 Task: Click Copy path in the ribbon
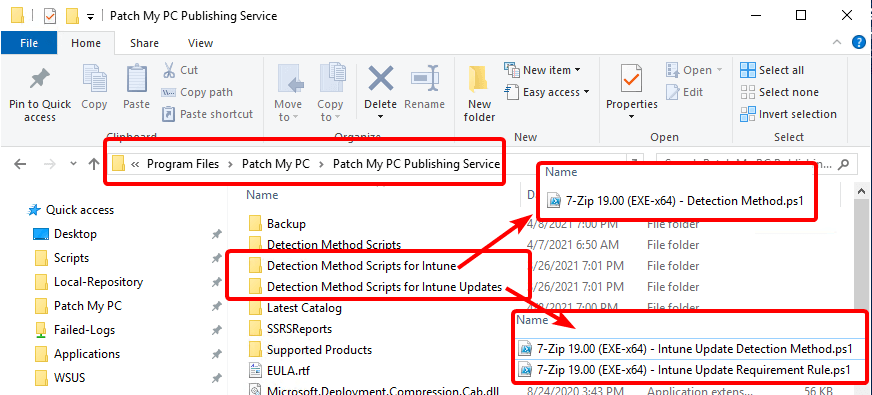pyautogui.click(x=197, y=92)
